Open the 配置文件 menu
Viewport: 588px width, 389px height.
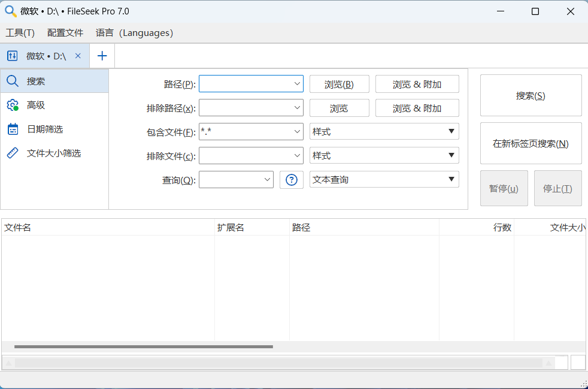click(65, 33)
